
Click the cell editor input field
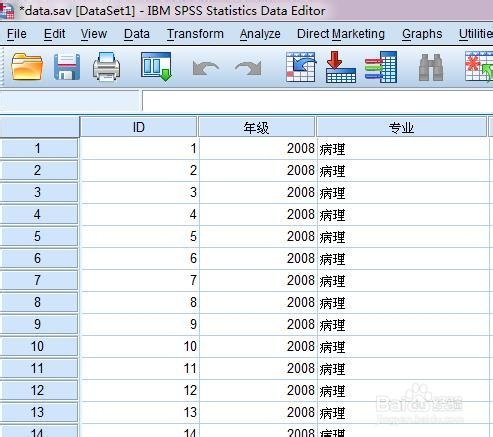[317, 100]
